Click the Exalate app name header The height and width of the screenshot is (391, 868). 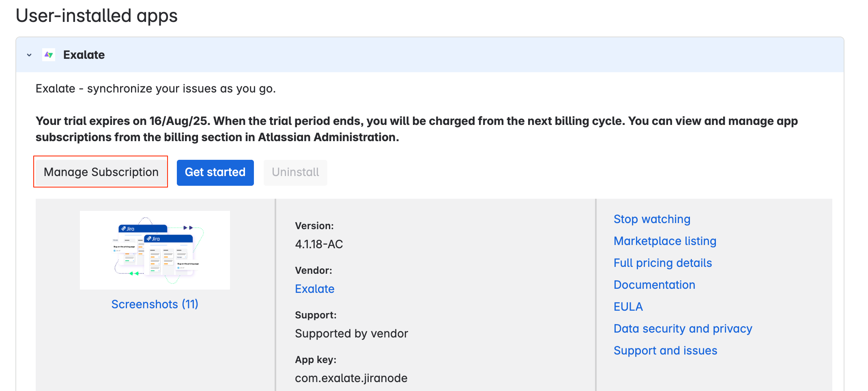[x=84, y=55]
